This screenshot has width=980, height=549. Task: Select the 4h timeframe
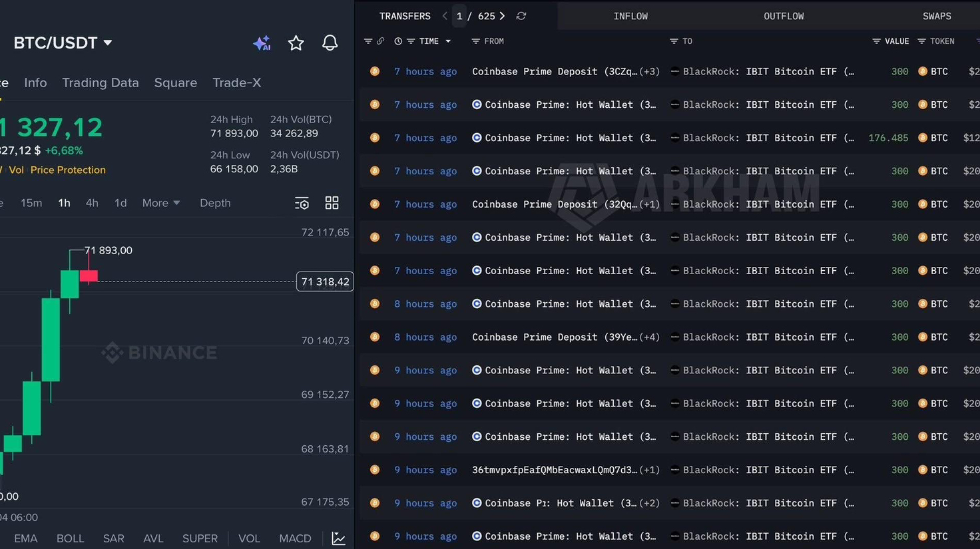click(92, 203)
